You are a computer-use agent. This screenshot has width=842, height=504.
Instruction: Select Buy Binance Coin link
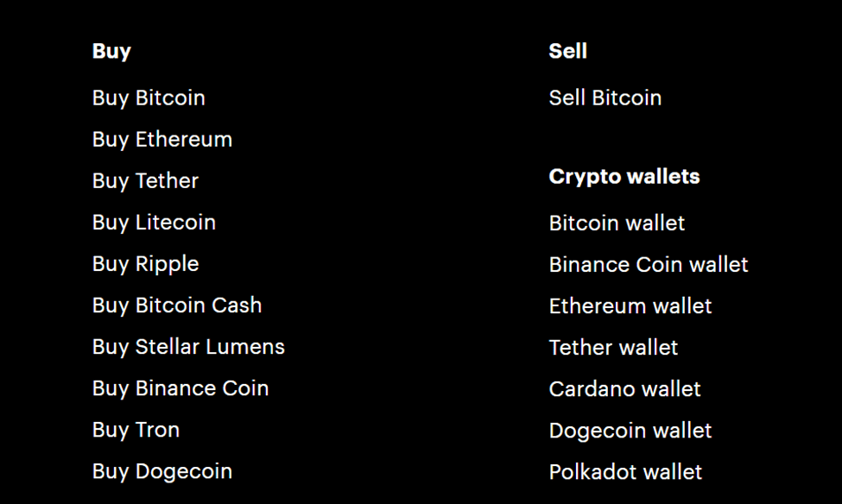pos(180,388)
